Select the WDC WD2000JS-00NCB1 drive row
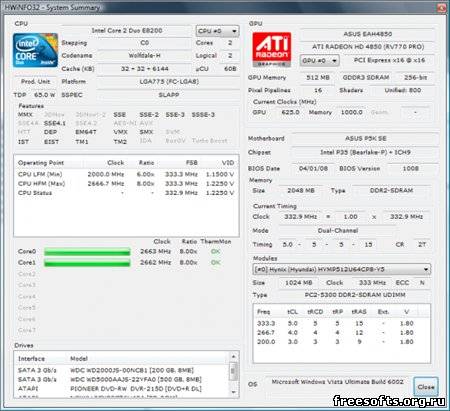 [x=122, y=370]
